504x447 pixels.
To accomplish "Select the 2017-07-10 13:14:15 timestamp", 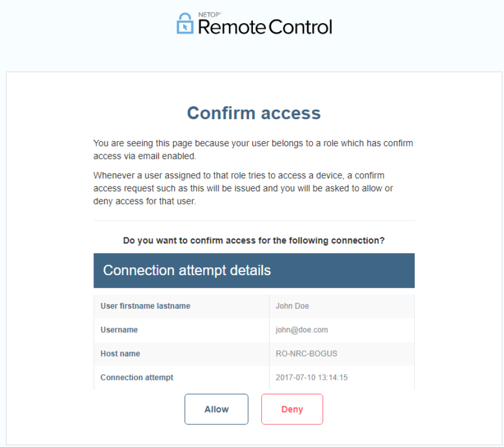I will coord(312,377).
